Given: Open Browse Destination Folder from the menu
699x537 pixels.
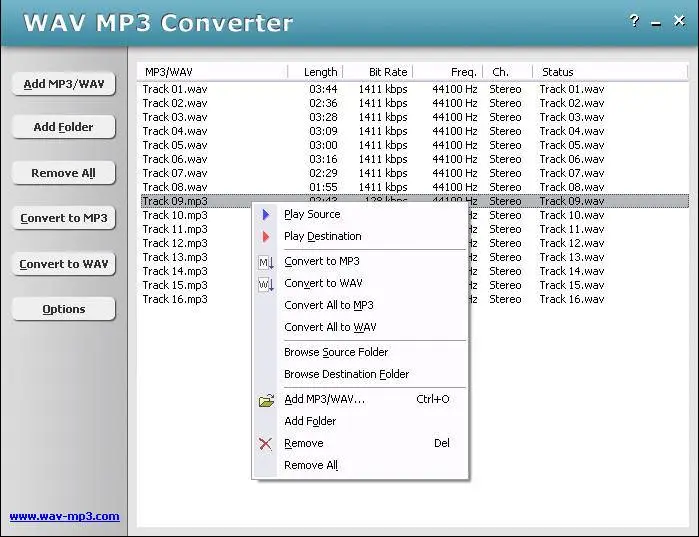Looking at the screenshot, I should click(x=360, y=374).
